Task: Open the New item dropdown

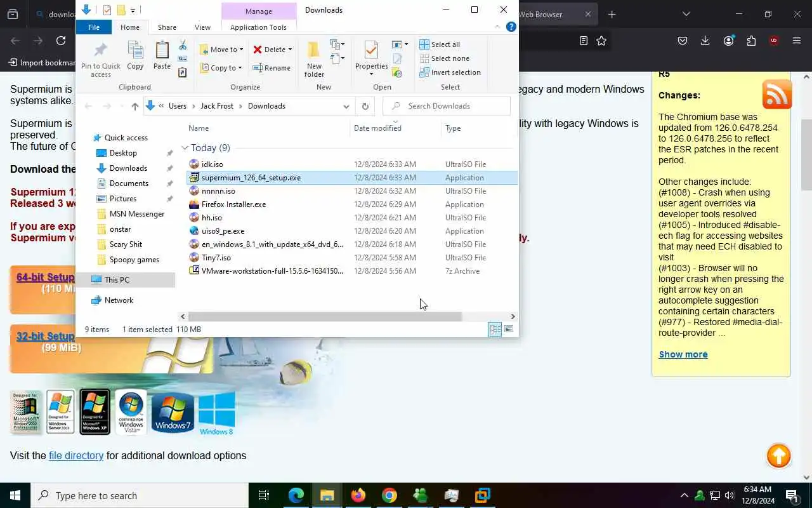Action: (x=337, y=44)
